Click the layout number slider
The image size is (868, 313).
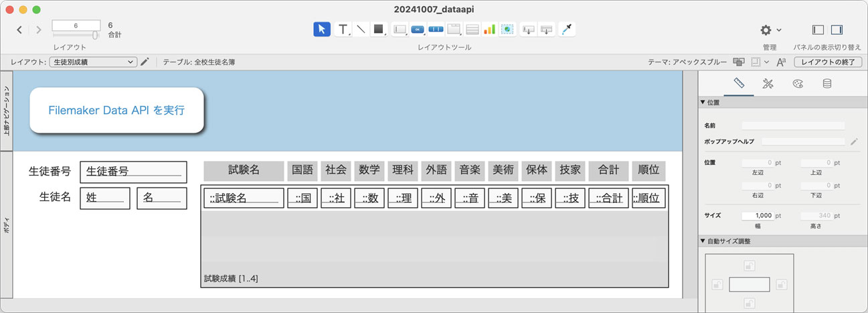pos(75,35)
